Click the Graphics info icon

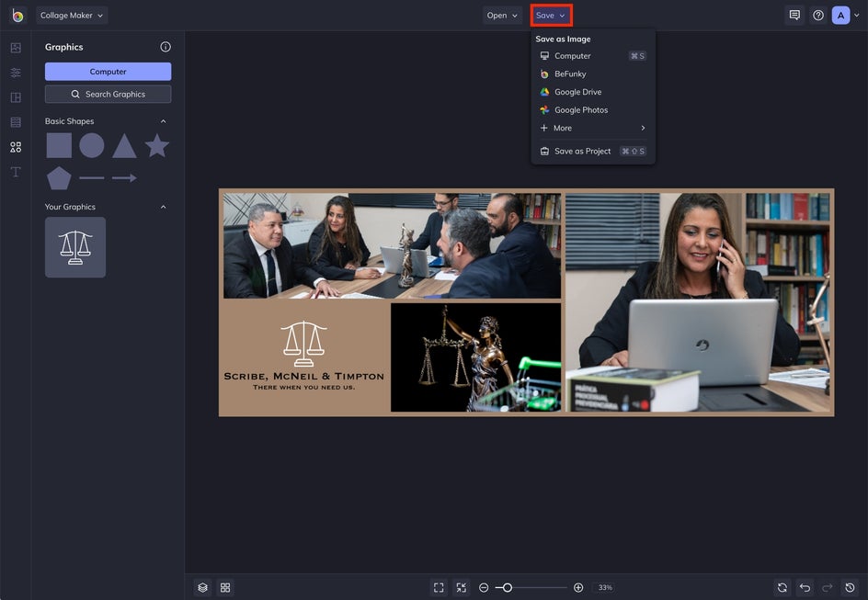165,47
